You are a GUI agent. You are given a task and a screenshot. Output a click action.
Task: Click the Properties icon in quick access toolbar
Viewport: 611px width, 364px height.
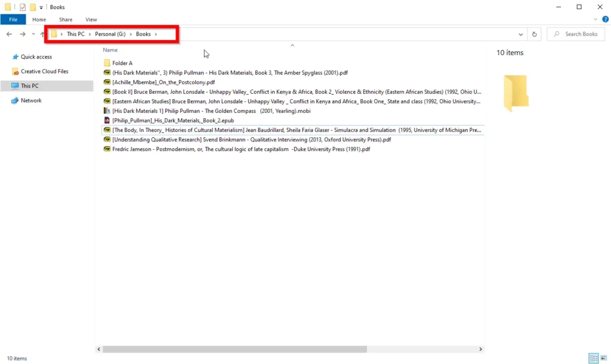(23, 7)
